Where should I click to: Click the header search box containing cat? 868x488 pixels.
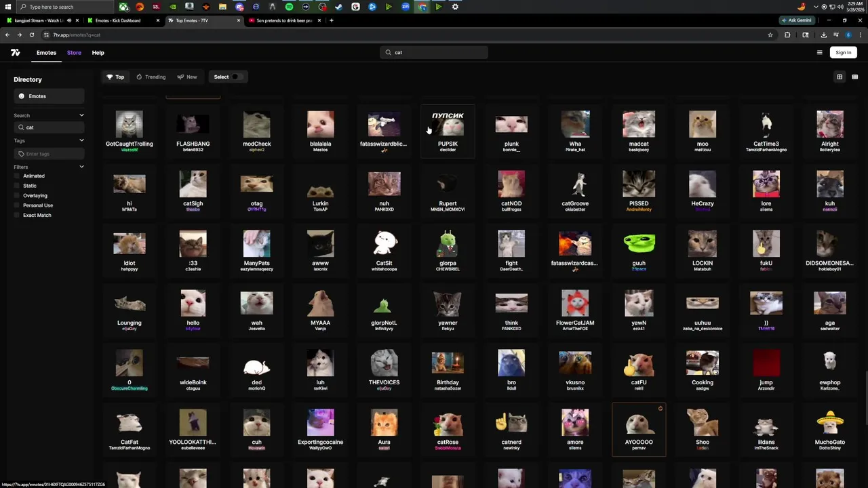pyautogui.click(x=434, y=52)
